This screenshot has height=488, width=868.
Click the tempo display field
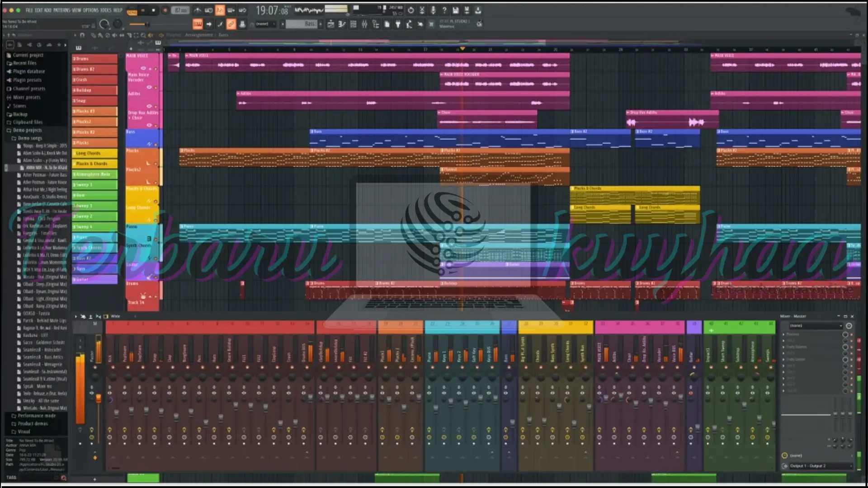click(180, 10)
